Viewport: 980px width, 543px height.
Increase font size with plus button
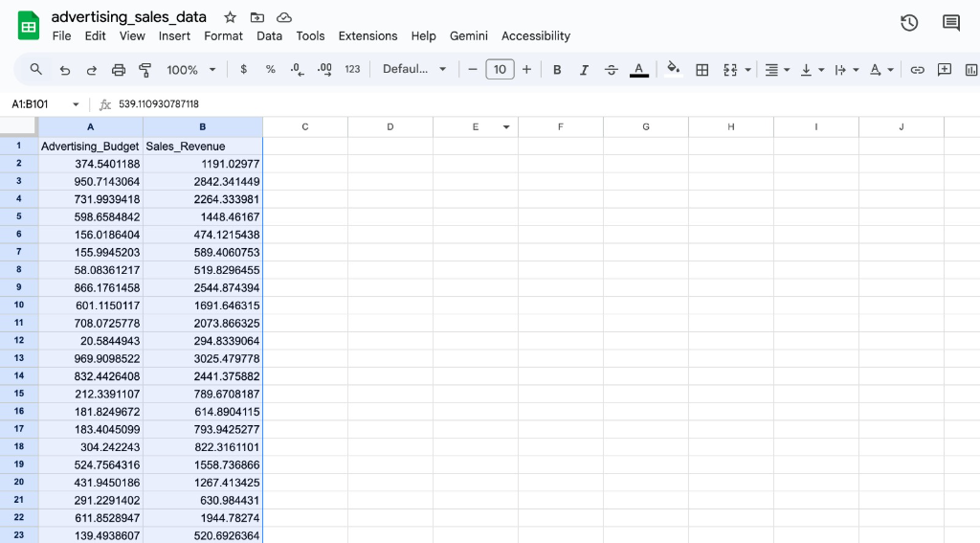526,69
